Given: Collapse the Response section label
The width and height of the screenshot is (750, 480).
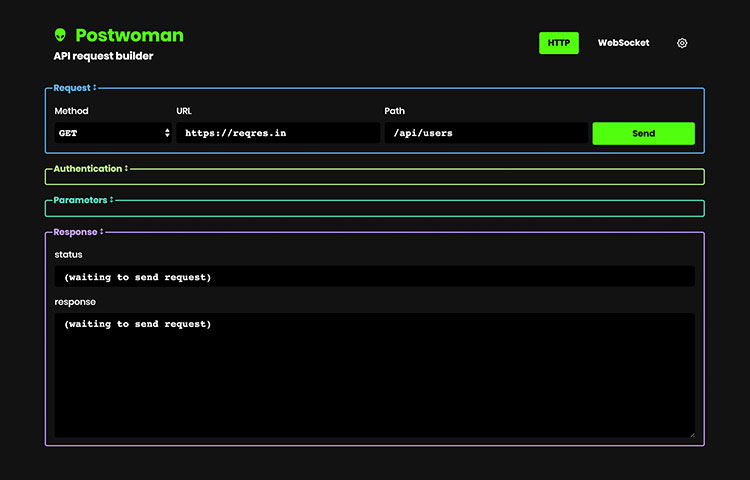Looking at the screenshot, I should (x=75, y=232).
